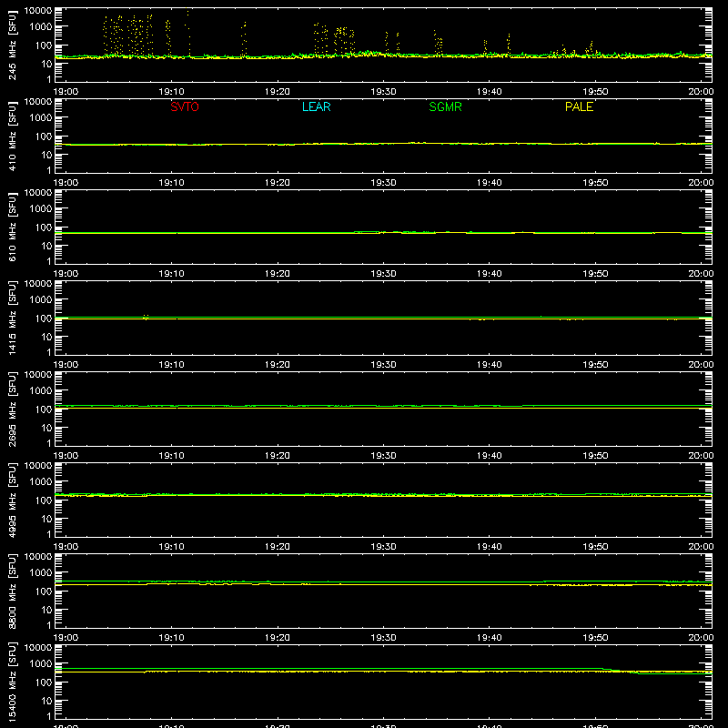
Task: Select the 4995 MHz [SFU] axis label
Action: 12,500
